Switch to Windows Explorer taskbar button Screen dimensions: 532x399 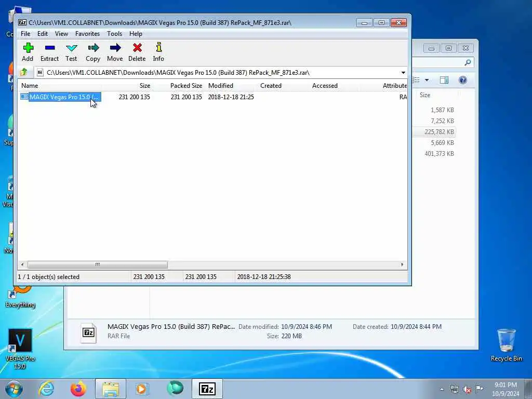(x=111, y=389)
